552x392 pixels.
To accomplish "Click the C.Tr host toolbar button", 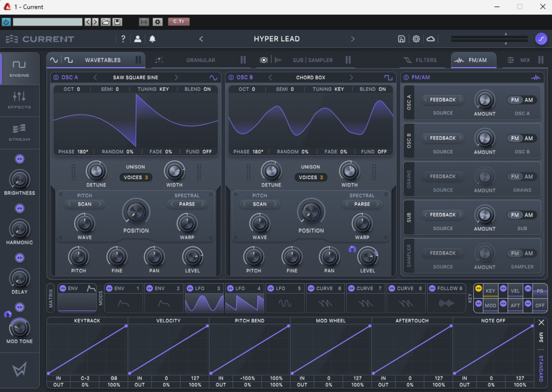I will [x=179, y=22].
